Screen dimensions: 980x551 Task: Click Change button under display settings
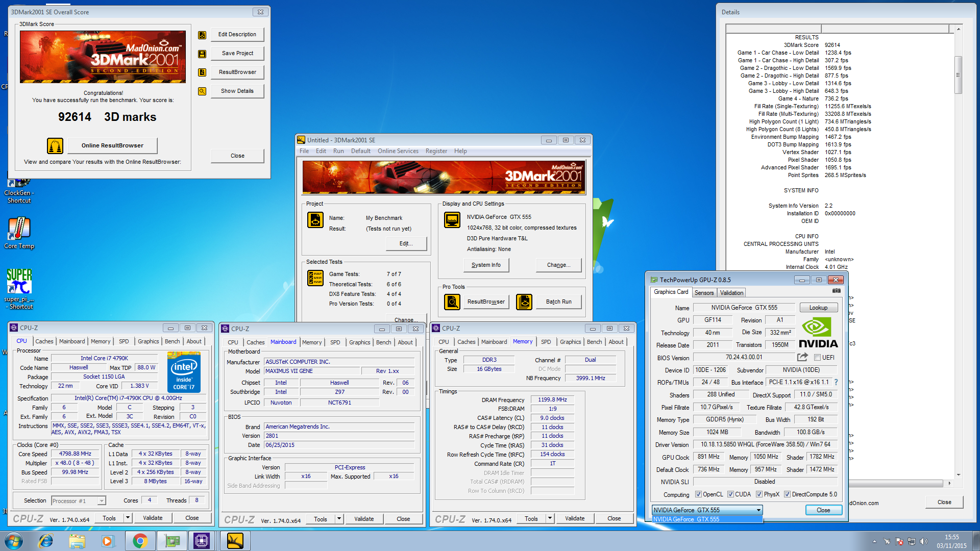(558, 265)
